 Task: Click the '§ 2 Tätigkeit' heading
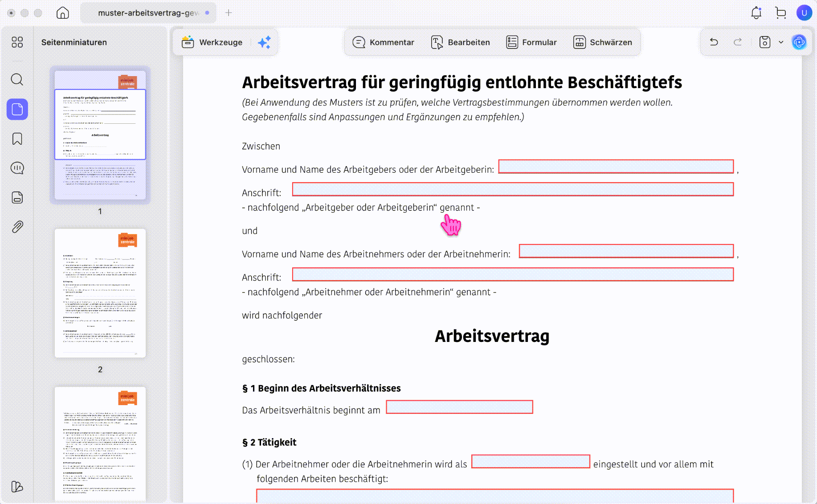[x=269, y=442]
